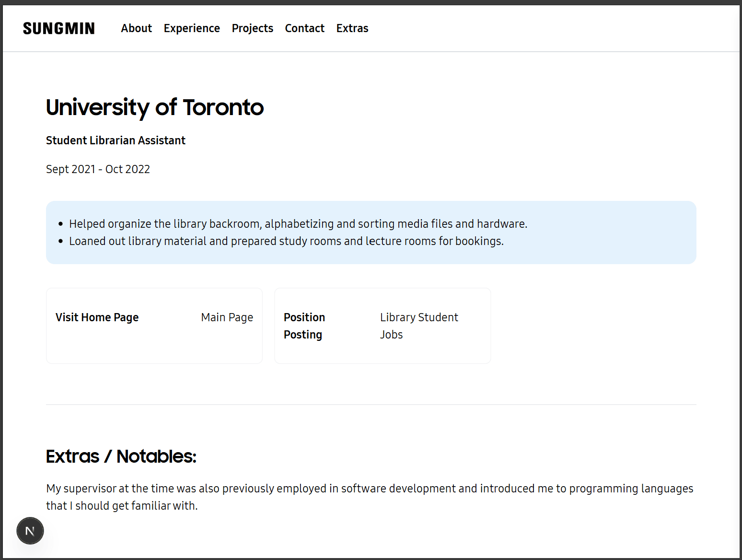Click the horizontal divider above Extras / Notables

point(371,405)
